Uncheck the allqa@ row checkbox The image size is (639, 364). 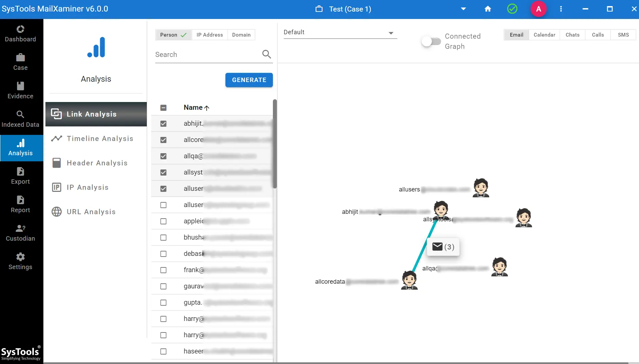pos(163,156)
